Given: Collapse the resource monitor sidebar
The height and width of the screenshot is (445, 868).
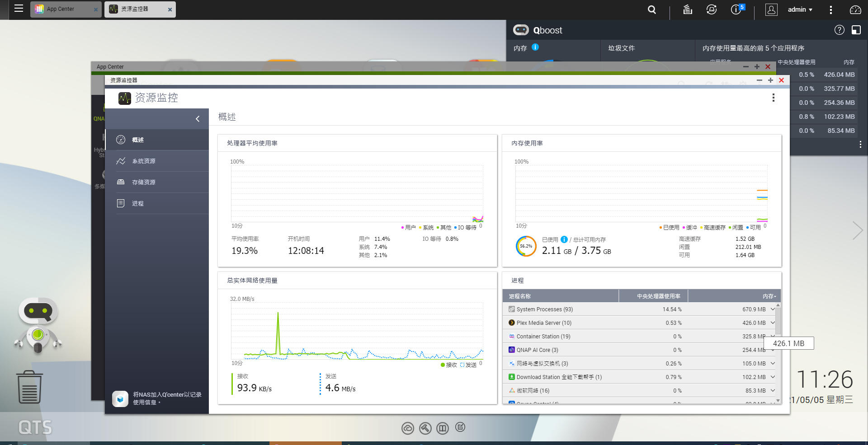Looking at the screenshot, I should (x=198, y=119).
